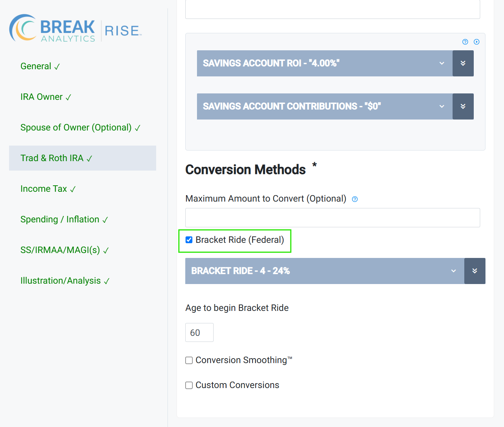Click the Conversion Methods heading

click(245, 170)
